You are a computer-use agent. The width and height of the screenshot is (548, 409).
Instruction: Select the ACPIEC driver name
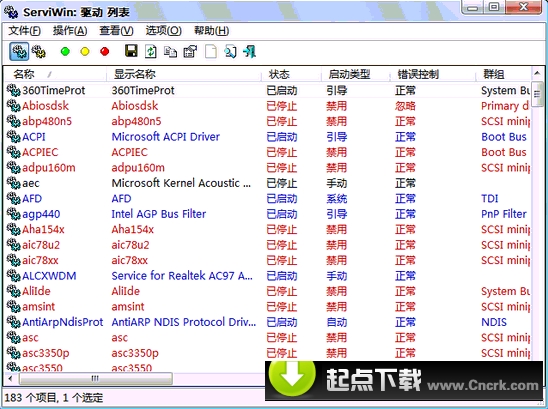tap(40, 152)
